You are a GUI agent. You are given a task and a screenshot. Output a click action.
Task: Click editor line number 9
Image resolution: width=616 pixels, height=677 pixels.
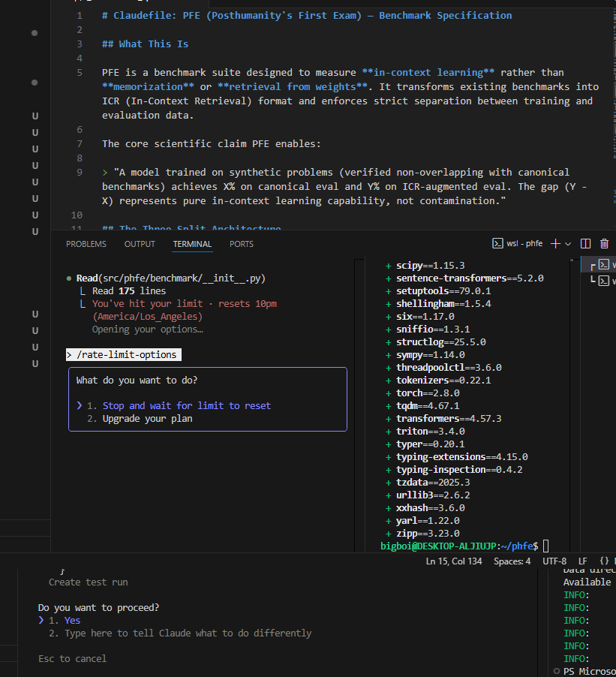pos(79,173)
